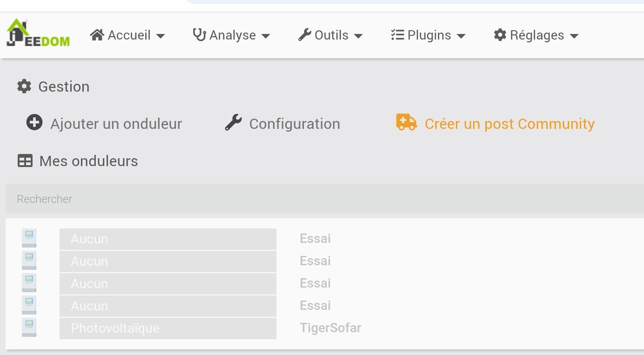This screenshot has height=355, width=644.
Task: Click the Jeedom logo icon
Action: click(x=38, y=33)
